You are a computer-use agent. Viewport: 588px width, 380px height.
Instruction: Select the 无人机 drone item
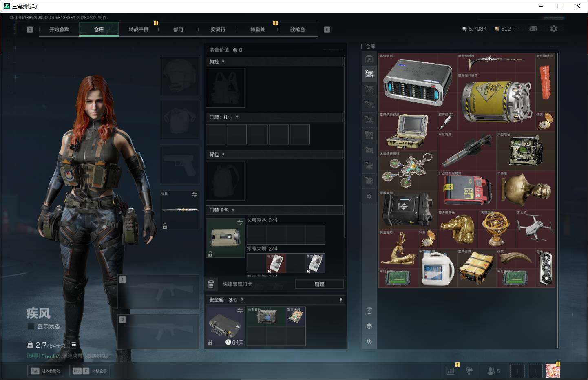pyautogui.click(x=535, y=229)
